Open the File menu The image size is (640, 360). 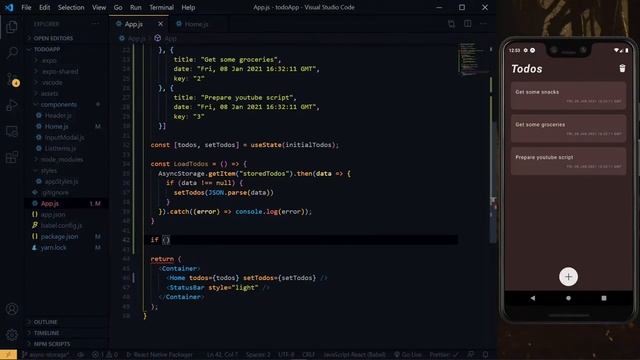(26, 7)
